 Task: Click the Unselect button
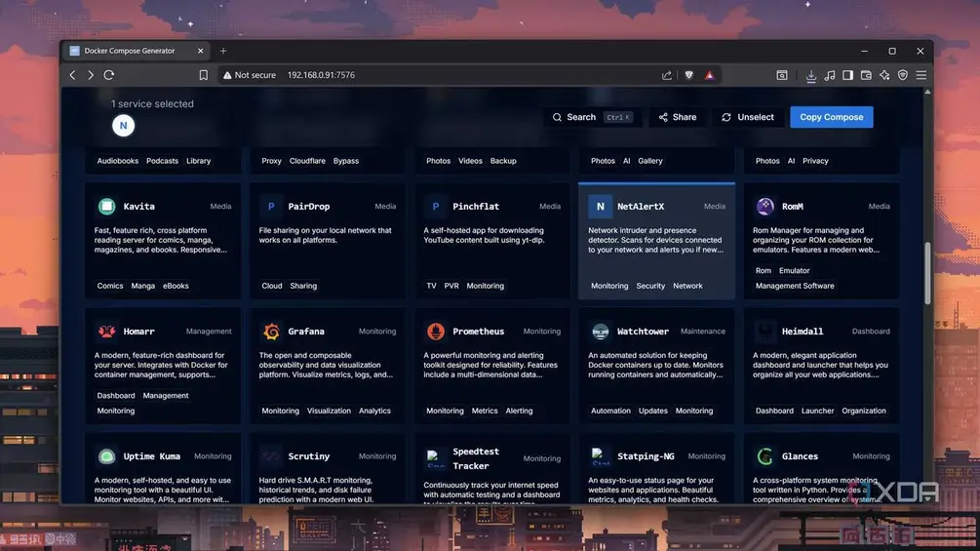coord(748,117)
